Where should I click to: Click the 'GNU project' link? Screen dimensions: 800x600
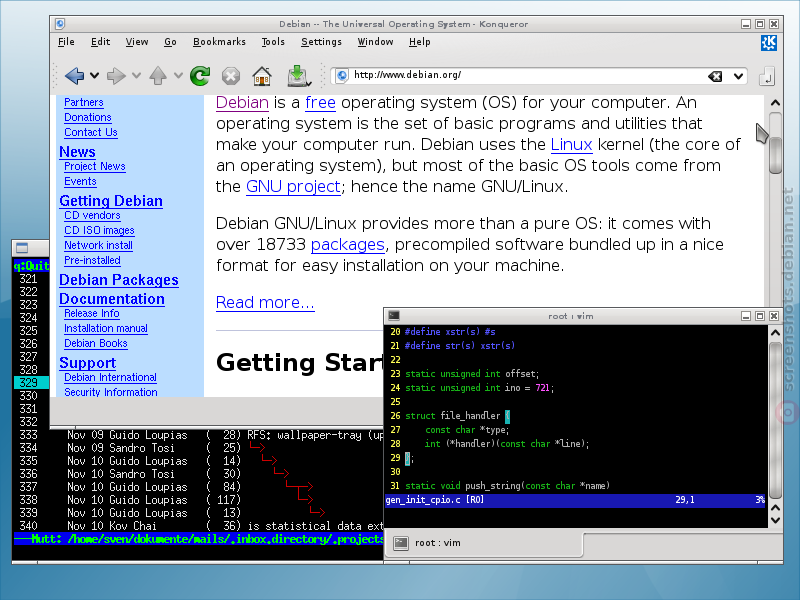point(293,186)
